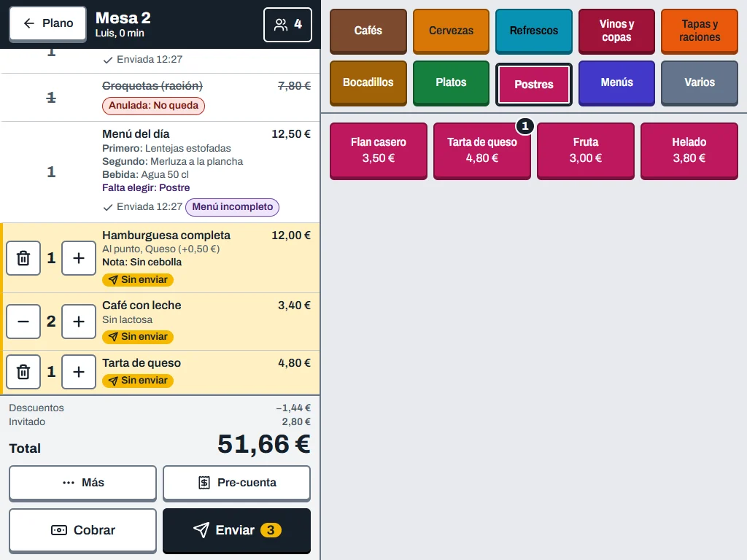The width and height of the screenshot is (747, 560).
Task: Open the Varios category
Action: [x=700, y=82]
